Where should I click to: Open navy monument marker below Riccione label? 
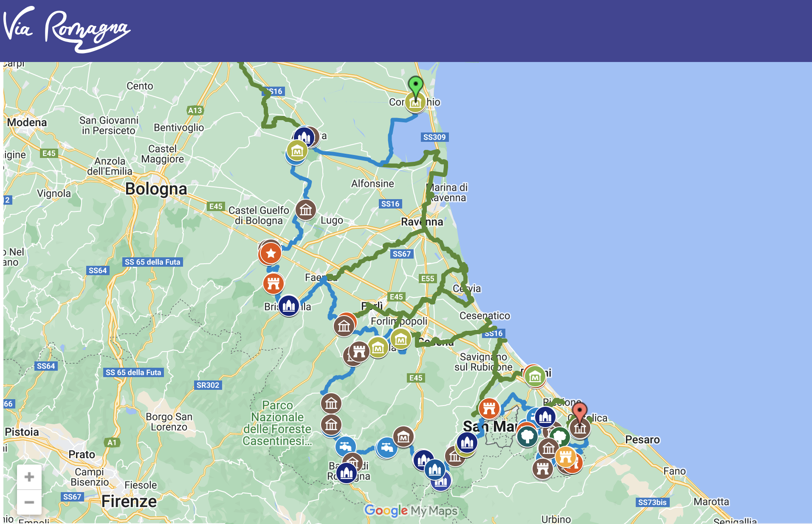545,417
